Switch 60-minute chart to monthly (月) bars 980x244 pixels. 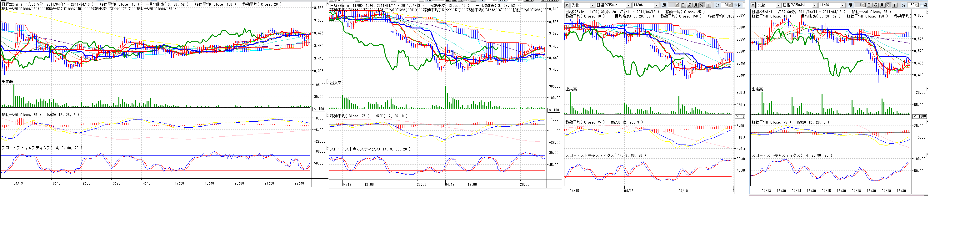[882, 5]
